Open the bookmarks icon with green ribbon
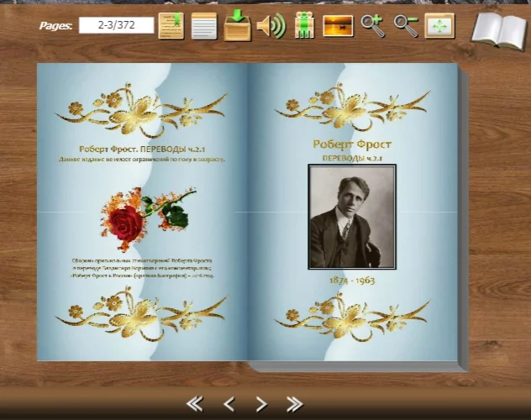 171,26
